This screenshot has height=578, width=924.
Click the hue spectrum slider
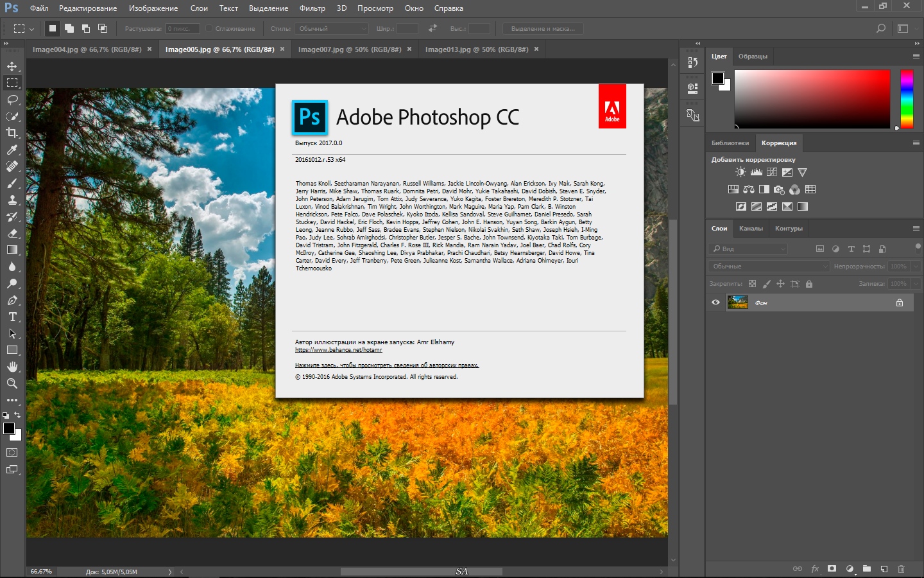[x=907, y=99]
